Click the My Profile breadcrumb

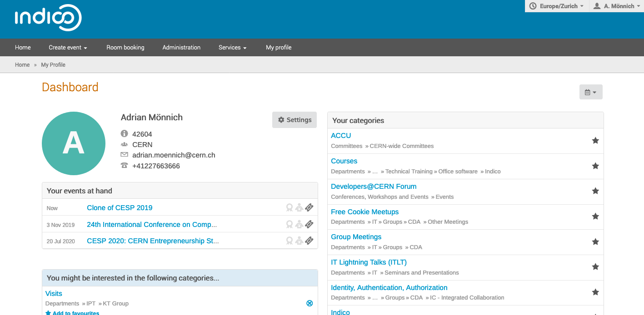(53, 65)
